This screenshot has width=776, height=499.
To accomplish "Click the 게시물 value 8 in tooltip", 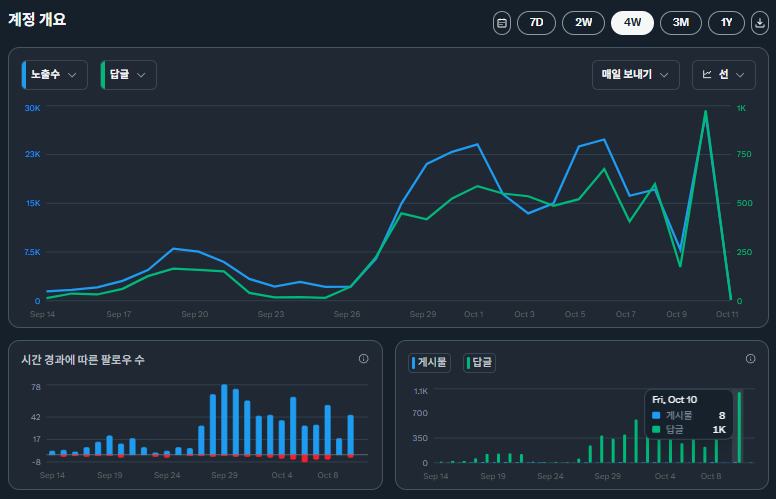I will tap(722, 415).
